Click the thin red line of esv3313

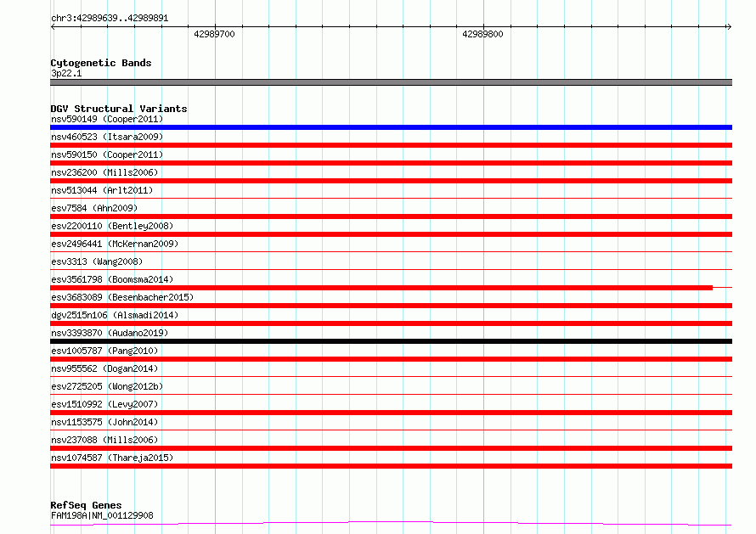pyautogui.click(x=391, y=269)
